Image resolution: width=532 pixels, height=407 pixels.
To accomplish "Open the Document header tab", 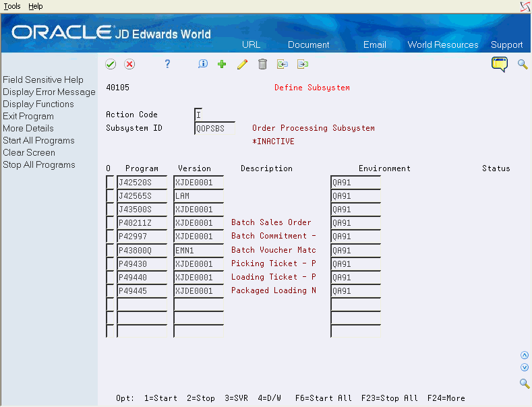I will [x=308, y=44].
